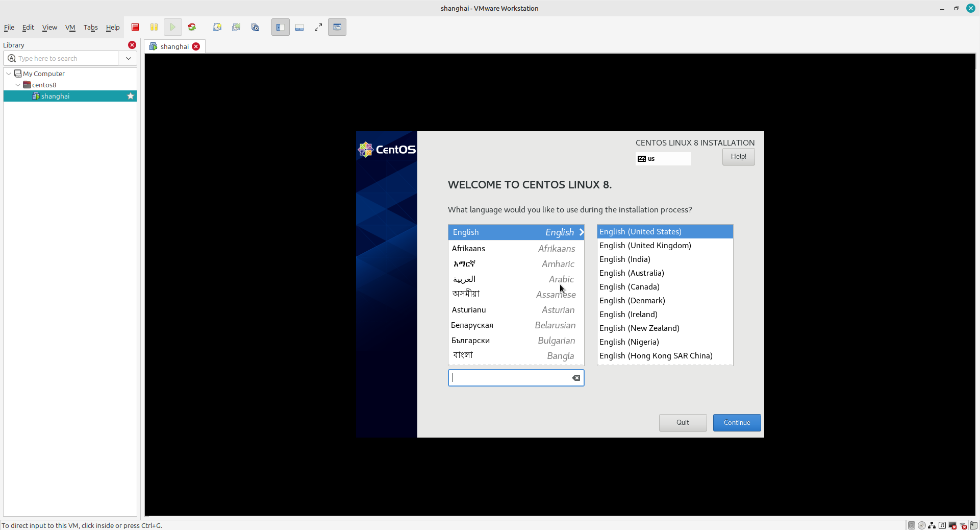Switch to the shanghai tab
The width and height of the screenshot is (980, 530).
(x=174, y=46)
